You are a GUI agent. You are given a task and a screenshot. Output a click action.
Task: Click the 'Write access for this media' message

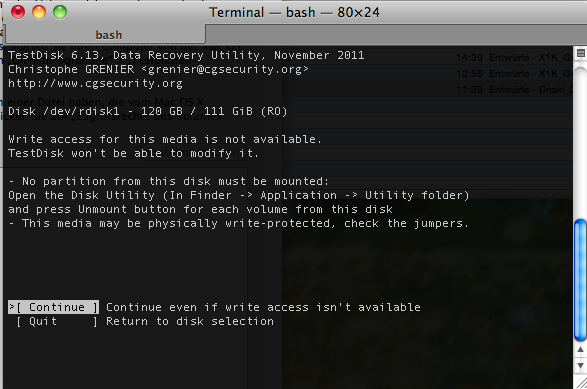[165, 139]
